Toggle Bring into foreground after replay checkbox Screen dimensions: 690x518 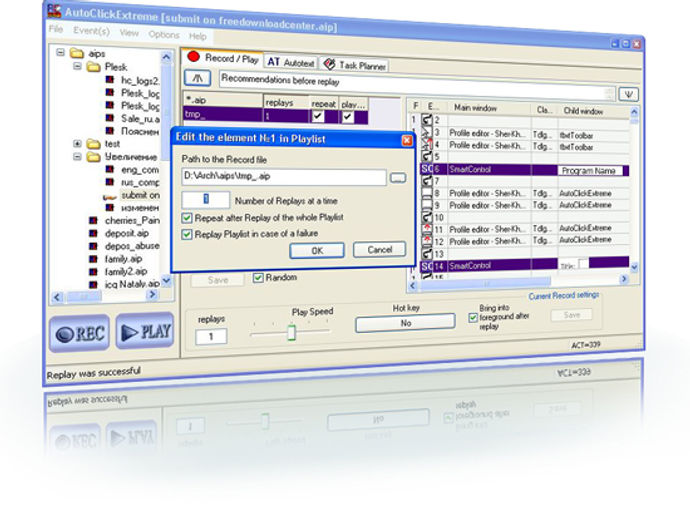[x=473, y=317]
